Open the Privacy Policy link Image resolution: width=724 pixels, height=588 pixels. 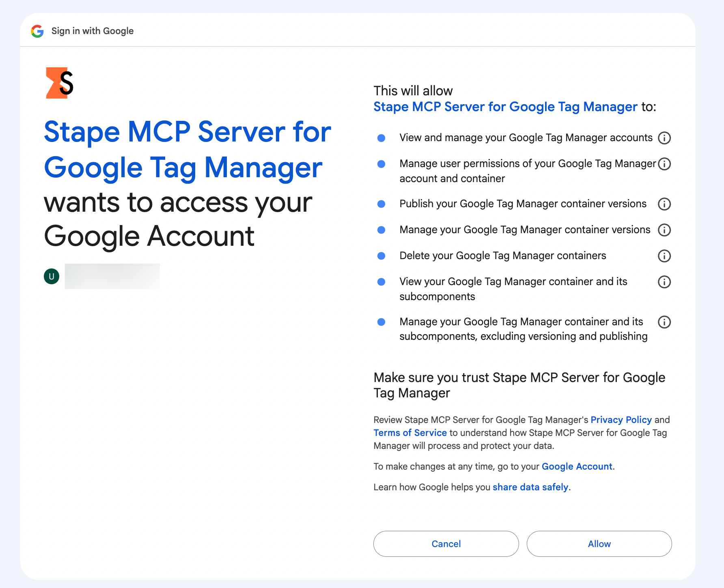pyautogui.click(x=621, y=420)
